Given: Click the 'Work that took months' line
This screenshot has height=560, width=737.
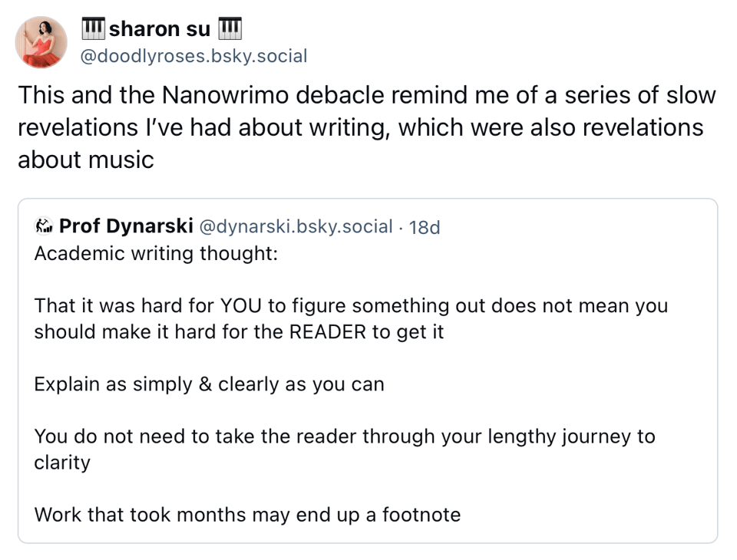Looking at the screenshot, I should [247, 514].
